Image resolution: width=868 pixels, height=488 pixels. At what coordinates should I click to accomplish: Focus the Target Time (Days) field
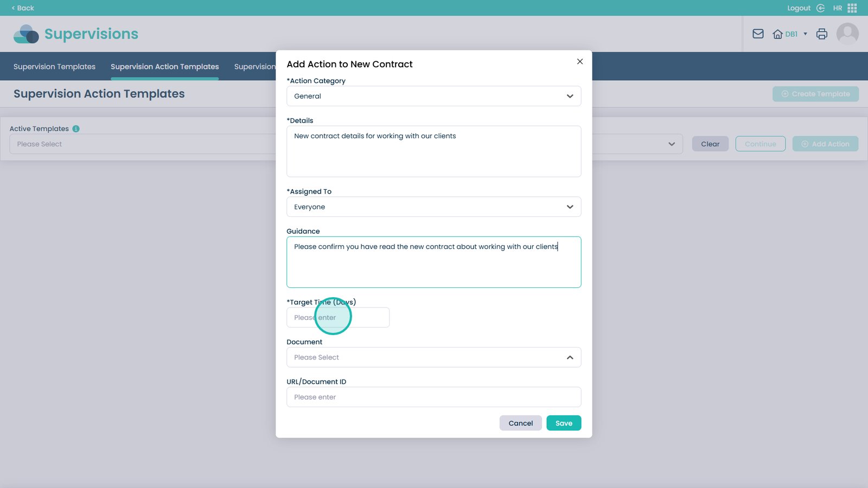(x=337, y=318)
